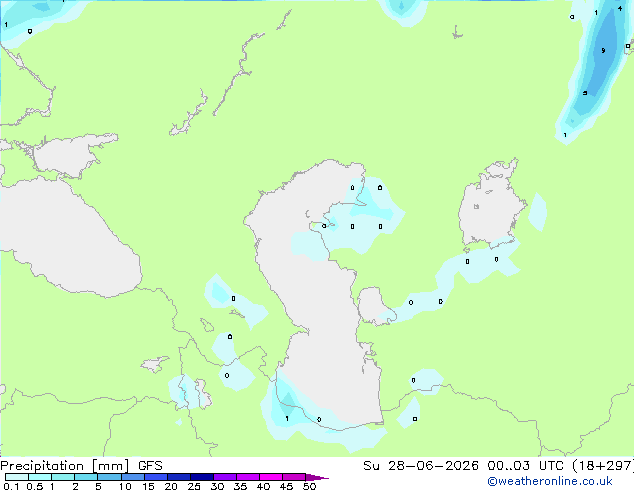The height and width of the screenshot is (490, 634).
Task: Click the "9" precipitation value on map
Action: click(x=603, y=51)
